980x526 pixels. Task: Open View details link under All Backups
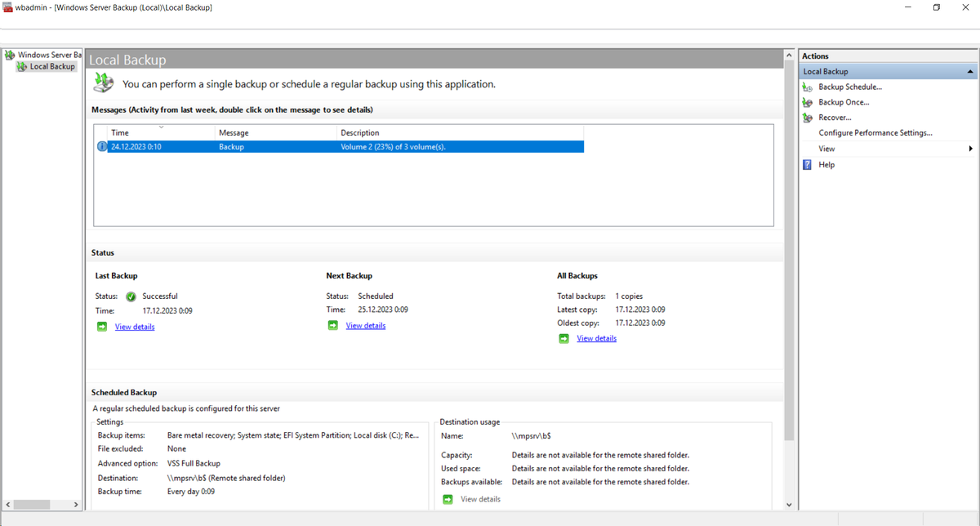(597, 338)
